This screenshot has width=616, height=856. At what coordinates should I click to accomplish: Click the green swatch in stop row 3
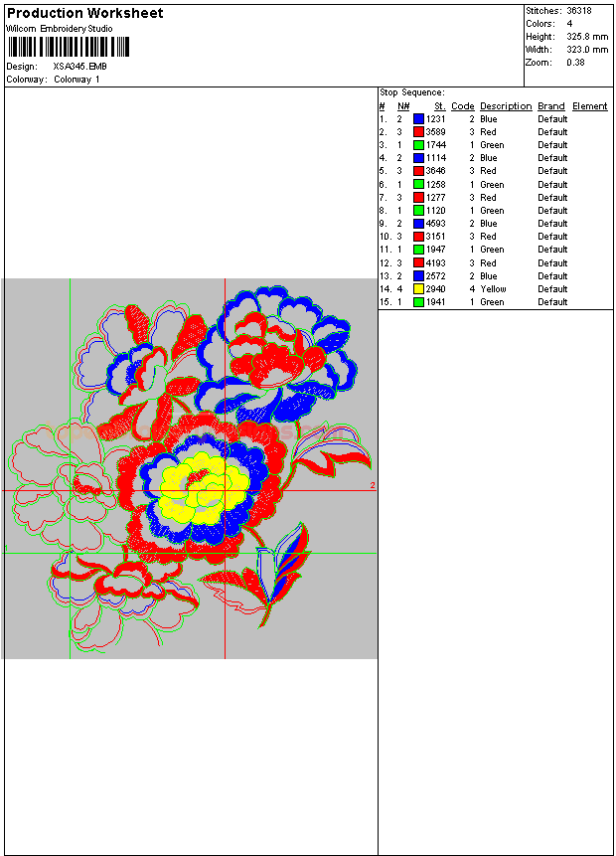pyautogui.click(x=418, y=145)
